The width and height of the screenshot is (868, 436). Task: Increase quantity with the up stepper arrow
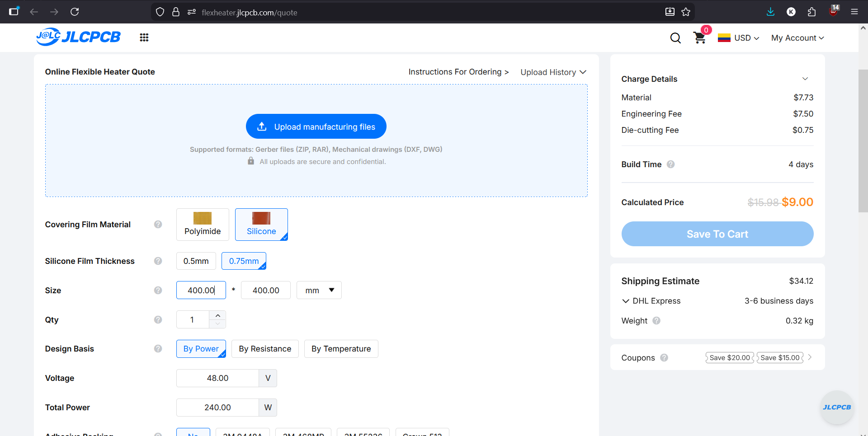click(x=218, y=315)
